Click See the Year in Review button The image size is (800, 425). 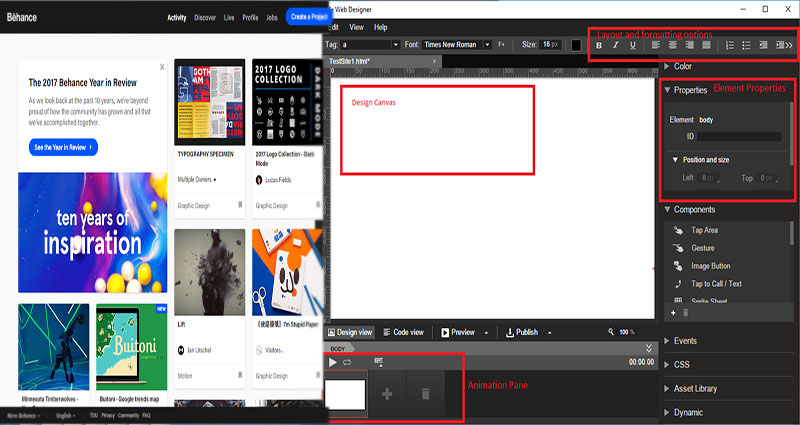coord(63,147)
